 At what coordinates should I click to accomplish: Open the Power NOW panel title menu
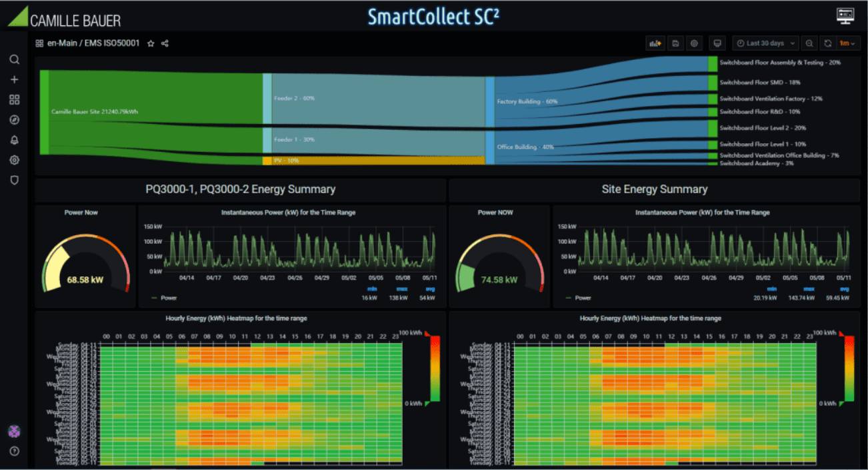pos(498,213)
